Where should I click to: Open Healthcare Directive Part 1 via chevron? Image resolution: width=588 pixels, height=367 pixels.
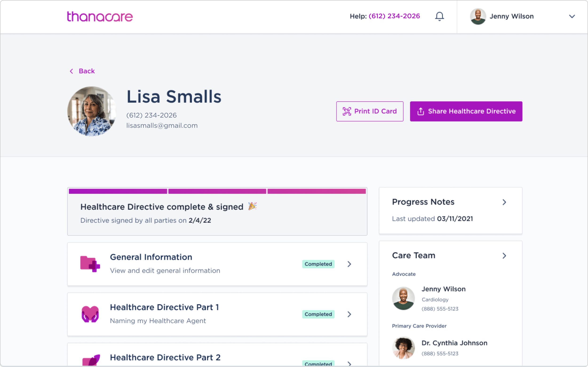349,314
